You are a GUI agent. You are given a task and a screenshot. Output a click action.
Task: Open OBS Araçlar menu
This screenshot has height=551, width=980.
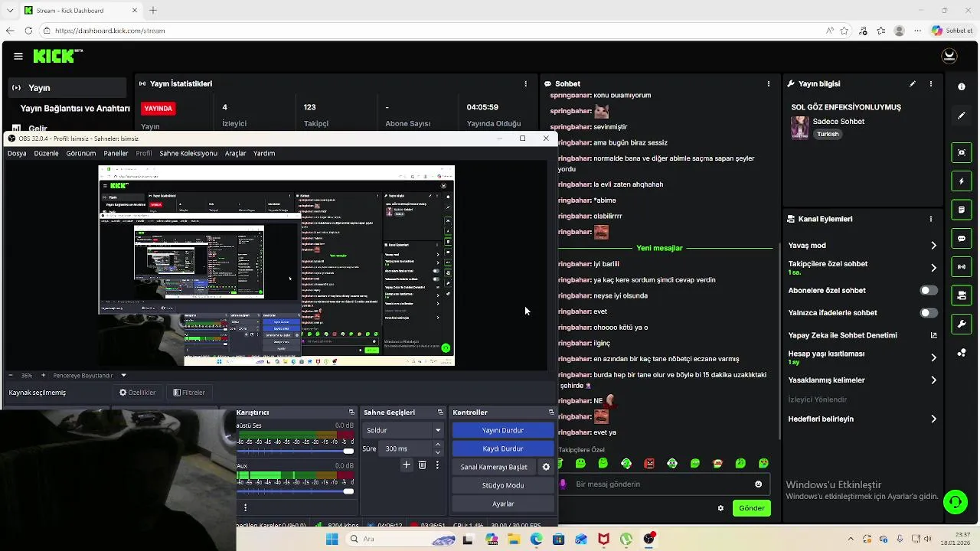coord(235,153)
